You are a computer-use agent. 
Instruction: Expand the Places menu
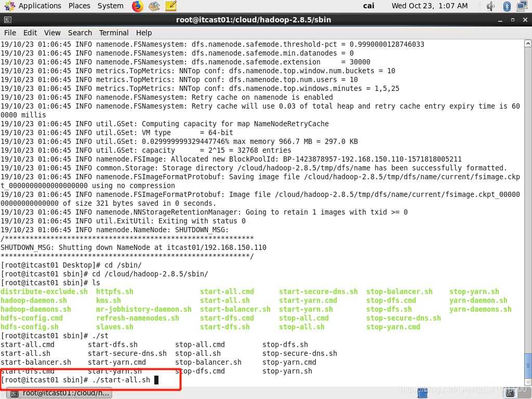79,6
